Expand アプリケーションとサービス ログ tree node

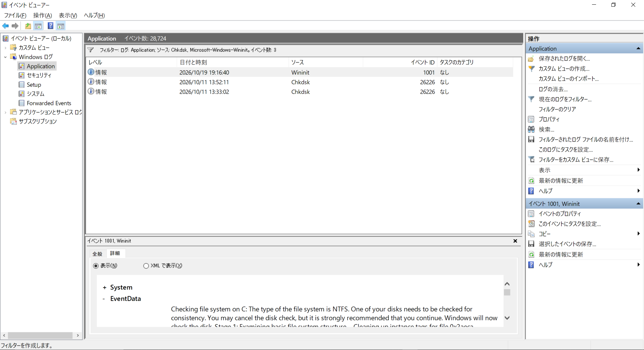coord(5,112)
